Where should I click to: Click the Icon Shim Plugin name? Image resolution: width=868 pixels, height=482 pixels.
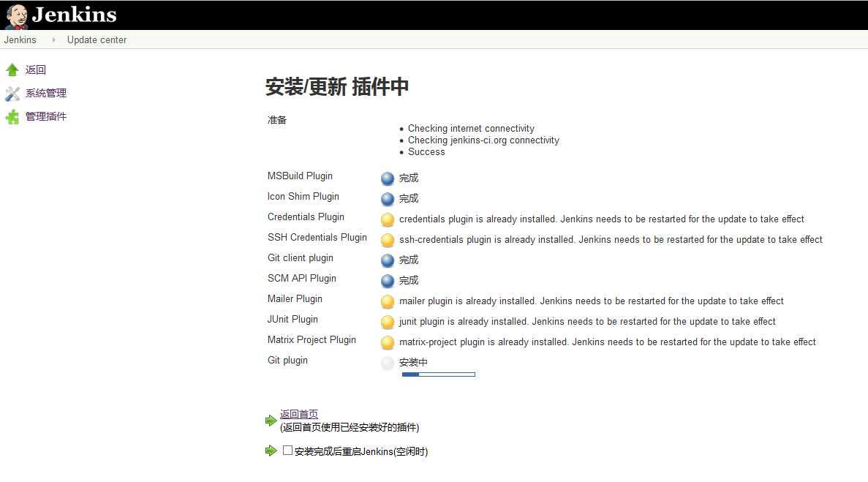(x=303, y=197)
